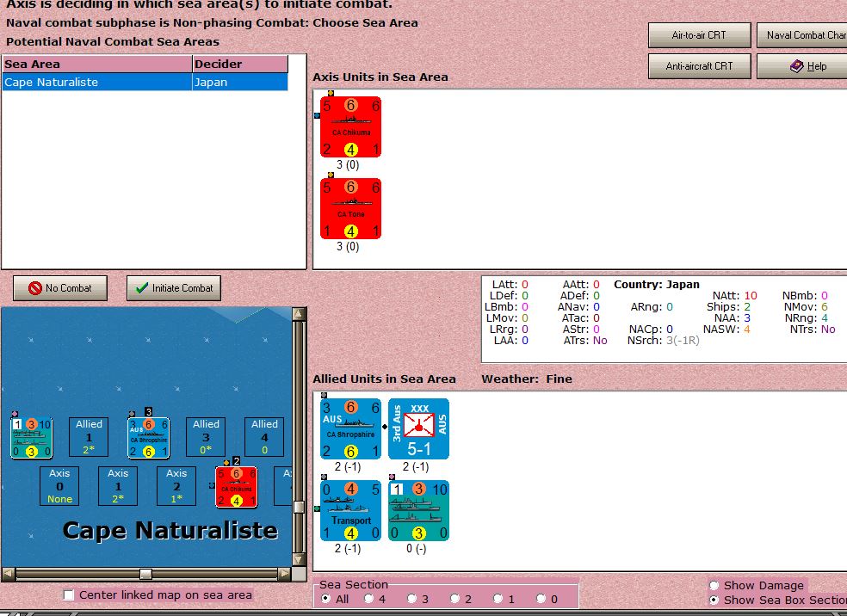Click the Allied 4 sea box
Image resolution: width=847 pixels, height=616 pixels.
click(x=264, y=437)
